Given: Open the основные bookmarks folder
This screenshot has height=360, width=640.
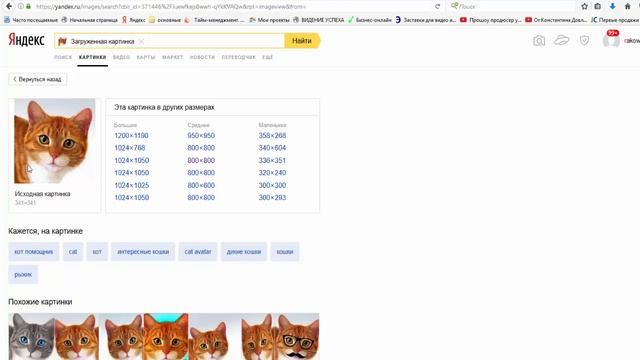Looking at the screenshot, I should (x=165, y=20).
